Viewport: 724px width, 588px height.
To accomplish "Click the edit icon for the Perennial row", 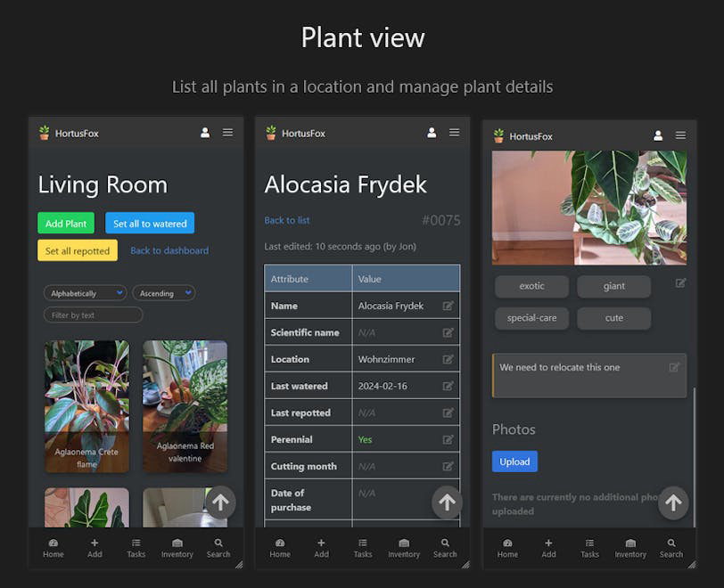I will [x=448, y=439].
